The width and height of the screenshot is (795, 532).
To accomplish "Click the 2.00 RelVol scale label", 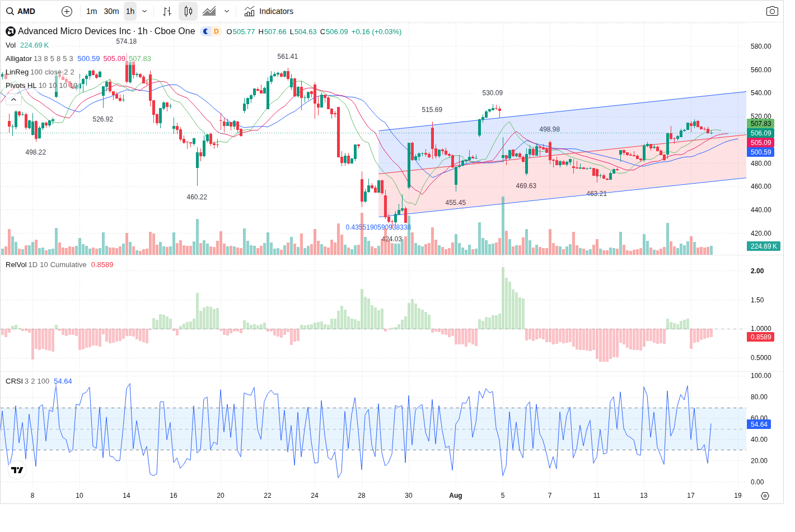I will click(x=757, y=271).
